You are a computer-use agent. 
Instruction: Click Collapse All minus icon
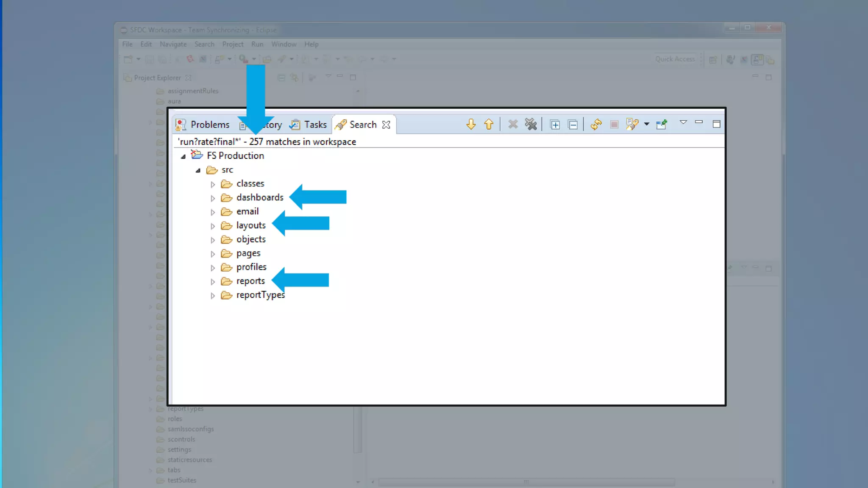pyautogui.click(x=573, y=125)
